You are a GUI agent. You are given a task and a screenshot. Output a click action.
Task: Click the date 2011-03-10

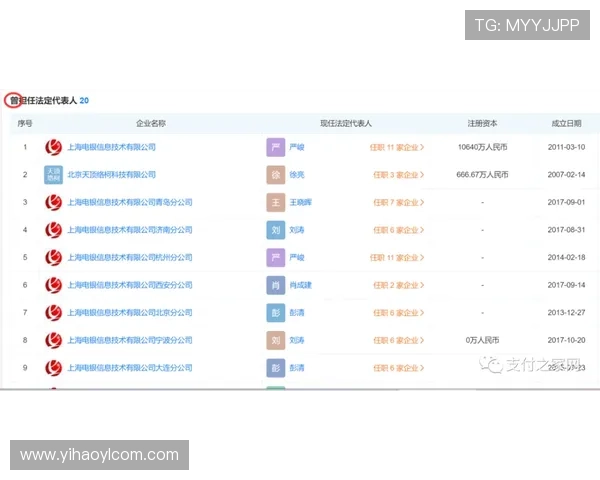click(x=566, y=147)
